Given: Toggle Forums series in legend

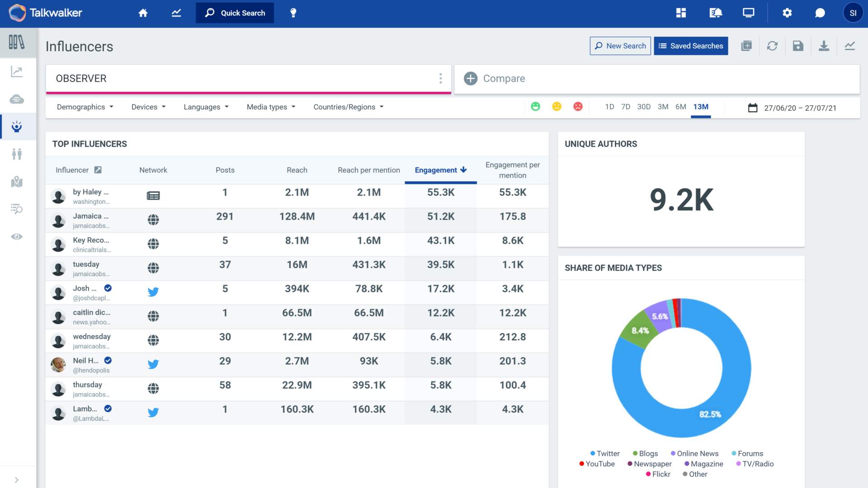Looking at the screenshot, I should click(747, 453).
